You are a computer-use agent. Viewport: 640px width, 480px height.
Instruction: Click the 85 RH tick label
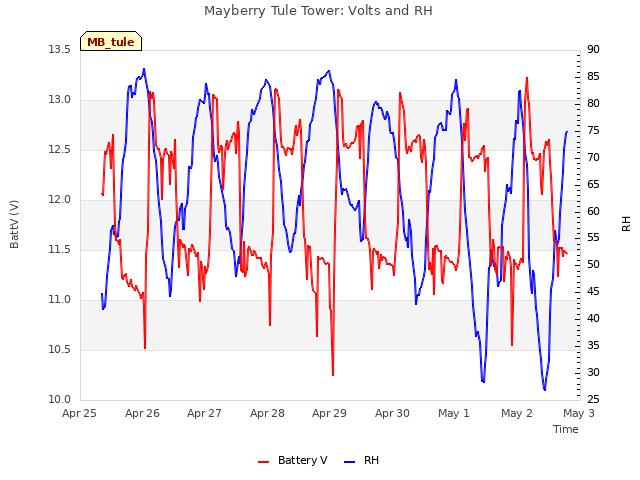pyautogui.click(x=593, y=76)
